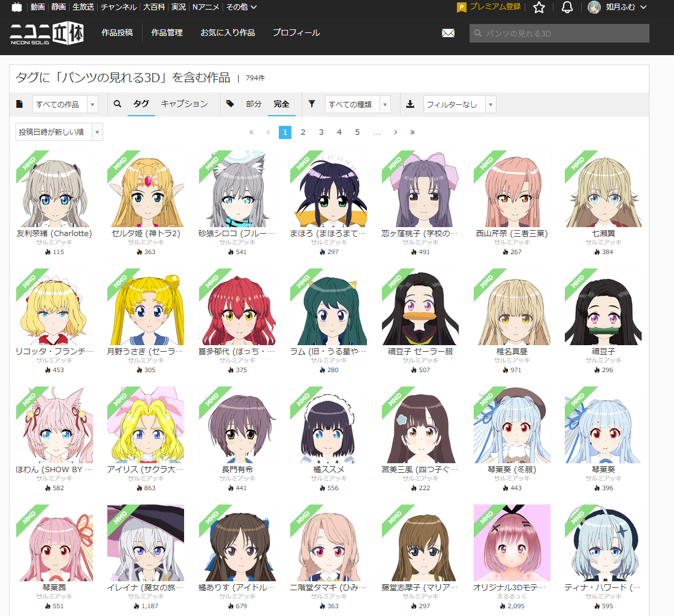
Task: Click 禰豆子 セーラー服 title link
Action: click(x=420, y=351)
